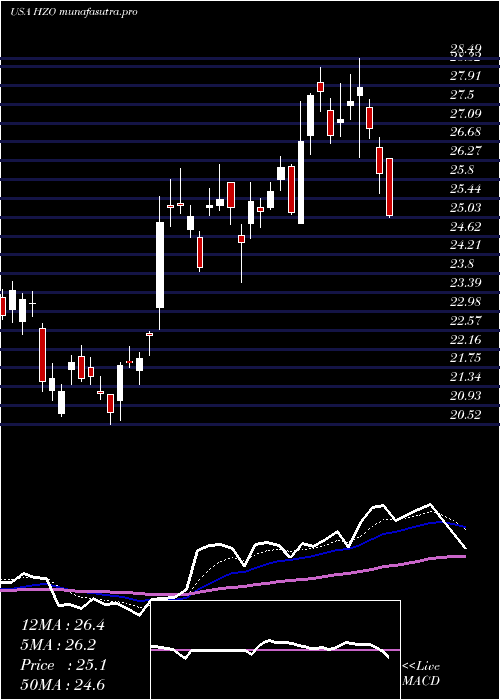Click the '<<Live MACD' label

(421, 674)
